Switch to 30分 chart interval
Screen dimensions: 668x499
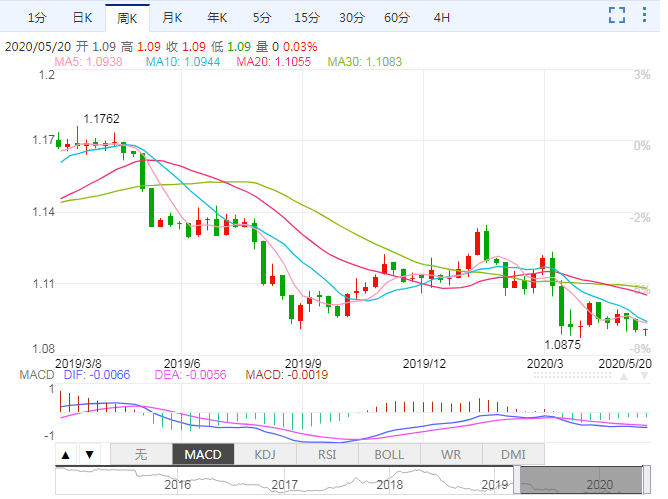pos(352,18)
